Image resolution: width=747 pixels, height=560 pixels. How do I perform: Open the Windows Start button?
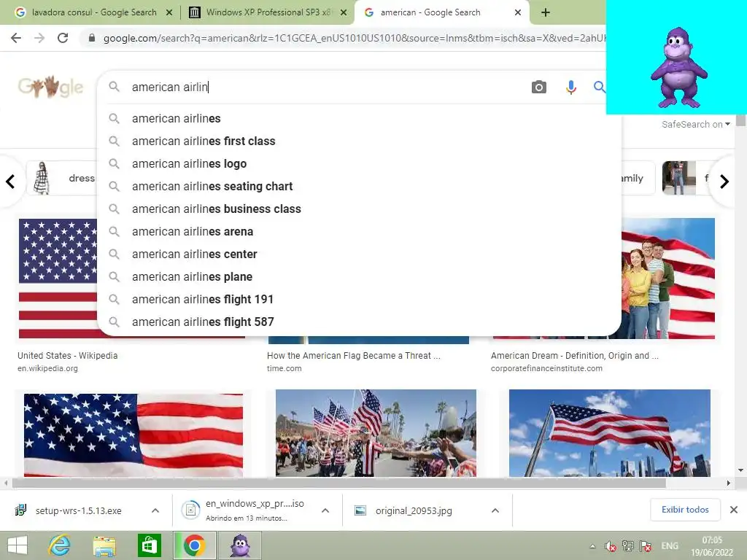(x=18, y=545)
